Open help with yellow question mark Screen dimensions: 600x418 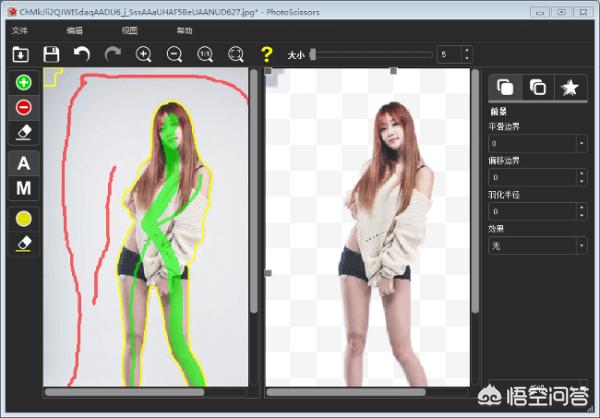click(266, 54)
